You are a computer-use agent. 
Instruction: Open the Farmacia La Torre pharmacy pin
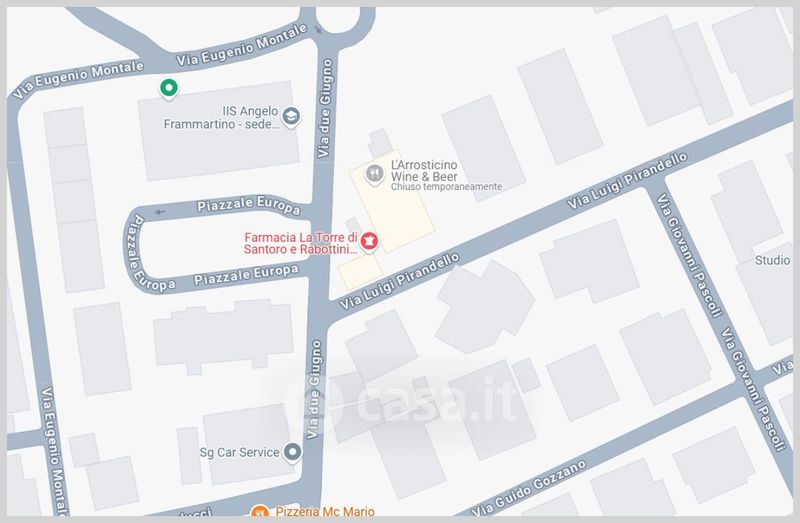pos(369,242)
